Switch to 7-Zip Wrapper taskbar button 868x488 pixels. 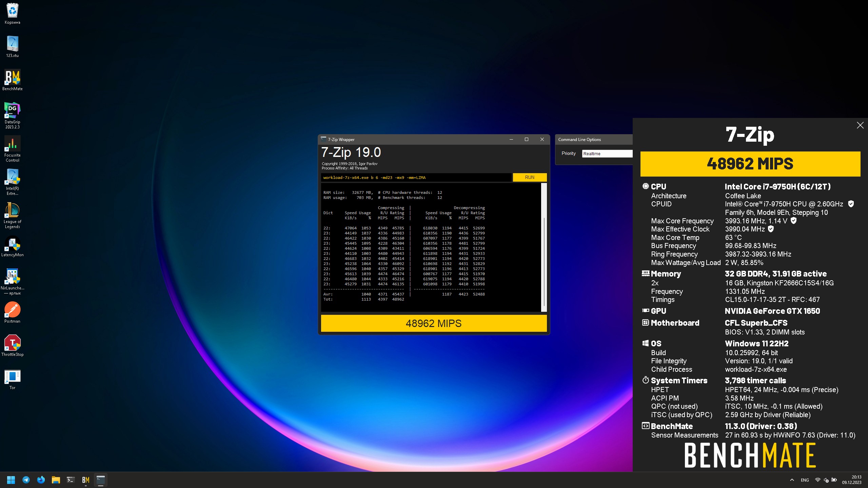101,480
